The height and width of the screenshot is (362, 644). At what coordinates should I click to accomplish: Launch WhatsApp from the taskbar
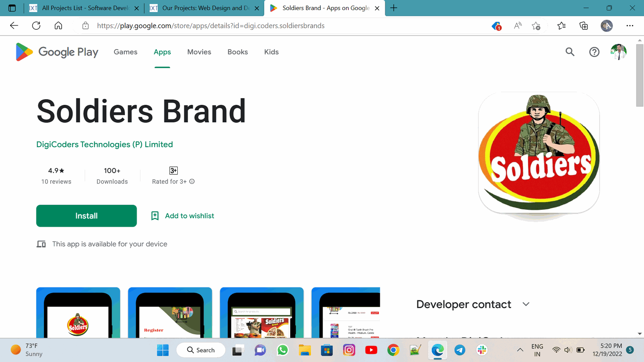(283, 350)
